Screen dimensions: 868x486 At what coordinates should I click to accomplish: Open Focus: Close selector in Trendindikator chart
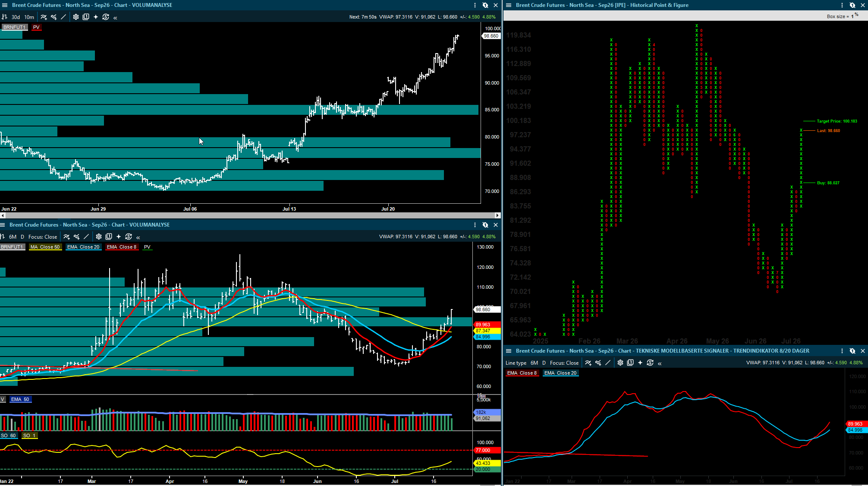(564, 363)
